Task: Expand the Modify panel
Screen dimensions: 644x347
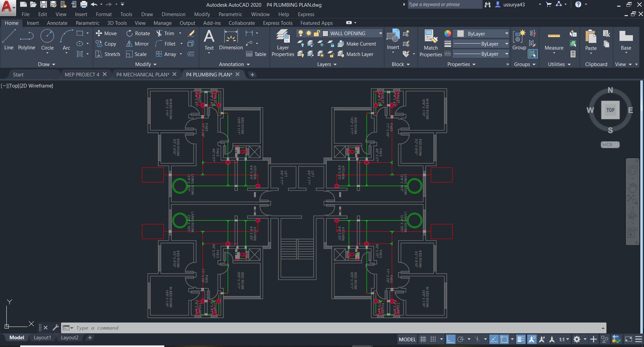Action: point(146,64)
